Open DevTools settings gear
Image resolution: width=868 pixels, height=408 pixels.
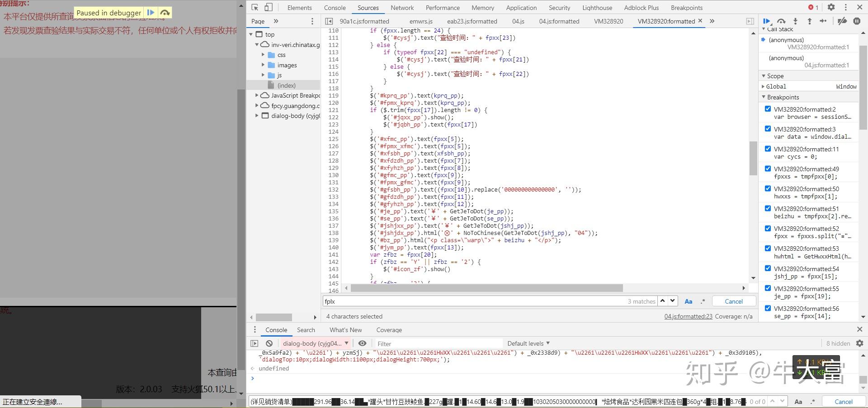coord(831,7)
